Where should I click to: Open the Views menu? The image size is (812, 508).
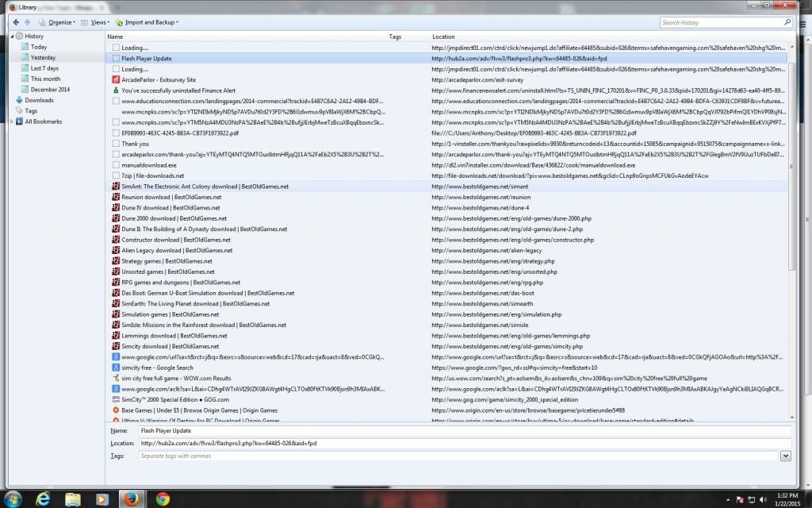coord(95,22)
